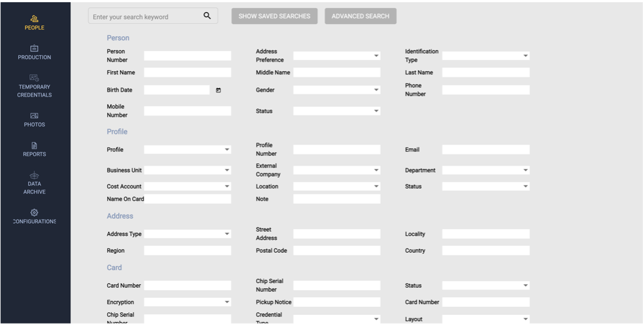Expand the Identification Type dropdown

point(525,55)
